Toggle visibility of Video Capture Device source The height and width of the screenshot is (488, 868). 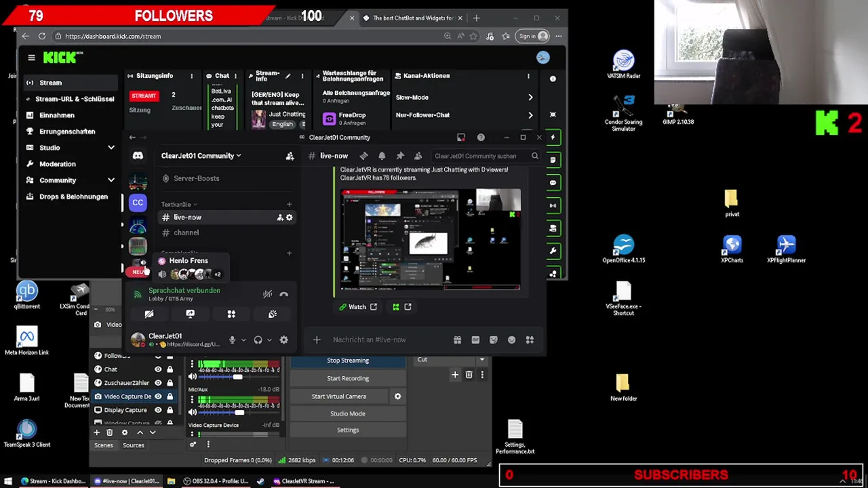coord(158,396)
